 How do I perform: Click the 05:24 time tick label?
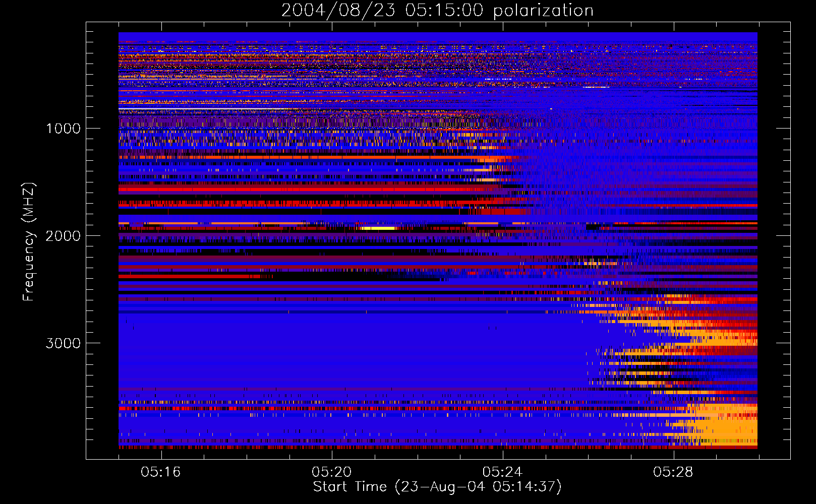pos(502,472)
